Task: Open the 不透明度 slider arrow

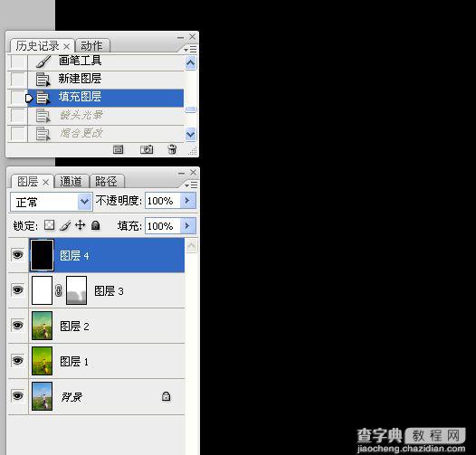Action: [x=188, y=200]
